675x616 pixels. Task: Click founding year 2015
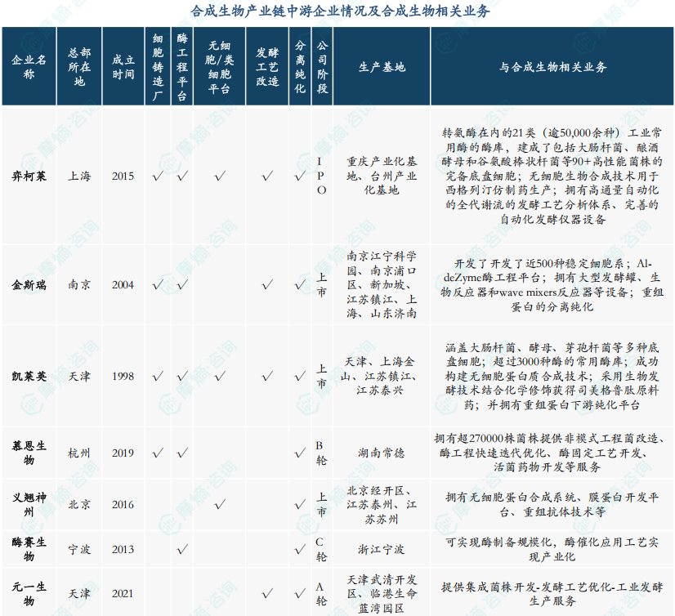123,176
